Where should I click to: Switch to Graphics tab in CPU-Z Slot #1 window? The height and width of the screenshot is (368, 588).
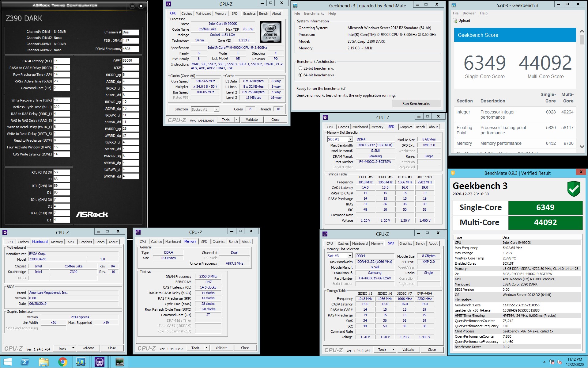pos(406,127)
